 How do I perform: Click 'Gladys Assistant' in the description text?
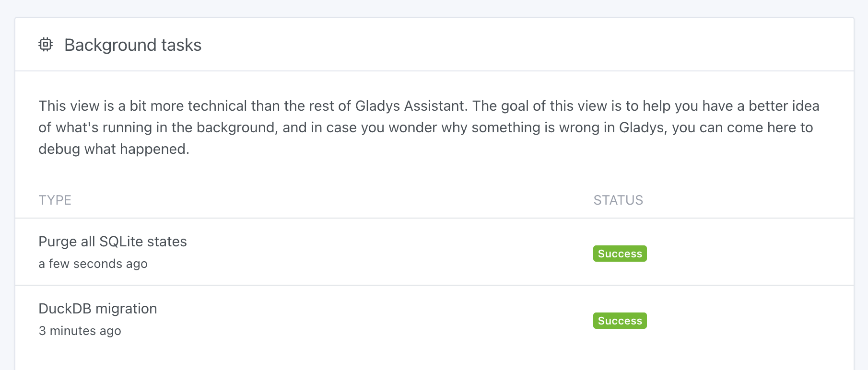click(x=411, y=106)
